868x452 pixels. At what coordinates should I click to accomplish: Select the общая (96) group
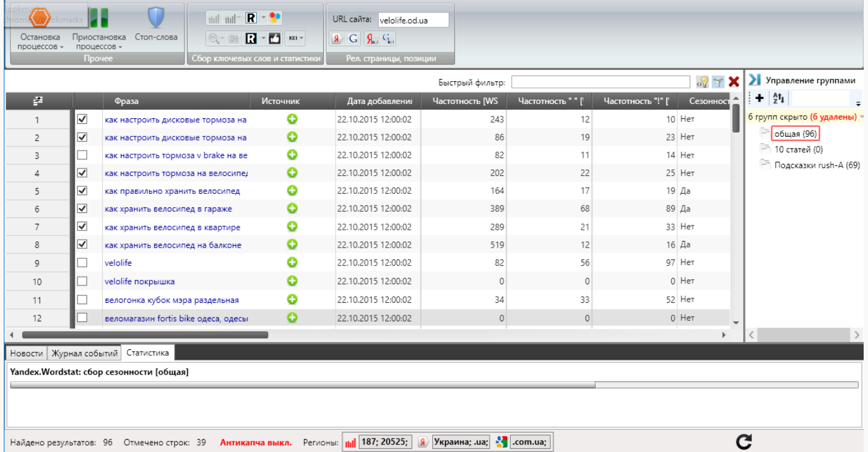pyautogui.click(x=796, y=134)
